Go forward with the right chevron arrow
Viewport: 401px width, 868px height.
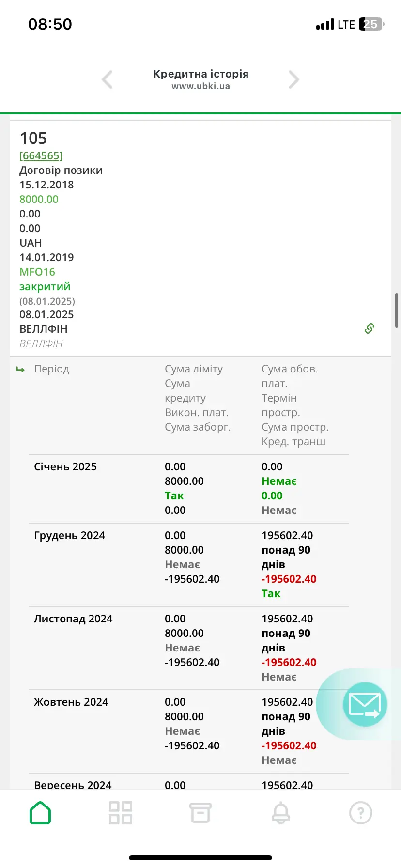point(293,79)
